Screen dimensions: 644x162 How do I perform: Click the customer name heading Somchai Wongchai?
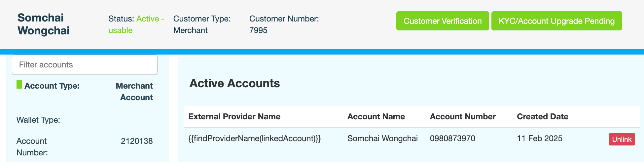coord(43,24)
